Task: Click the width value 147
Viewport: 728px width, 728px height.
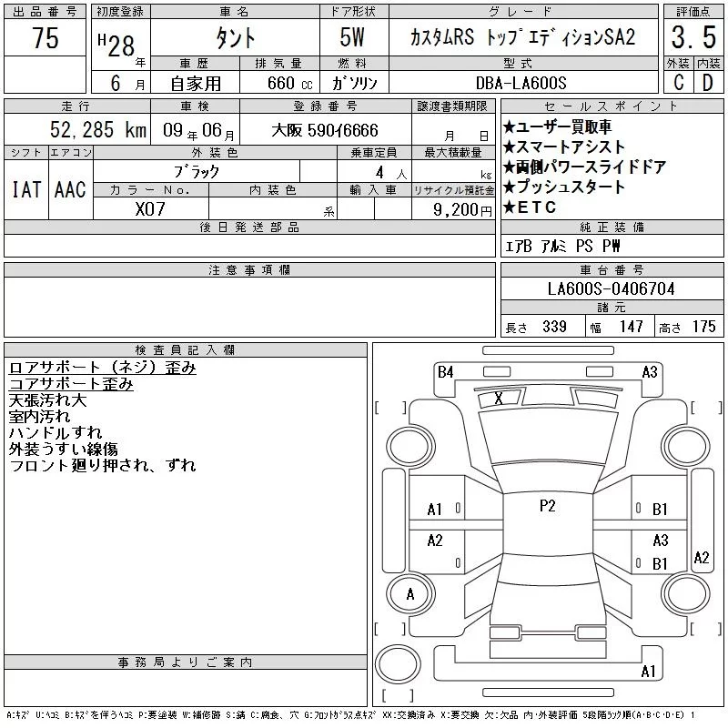Action: pyautogui.click(x=631, y=327)
